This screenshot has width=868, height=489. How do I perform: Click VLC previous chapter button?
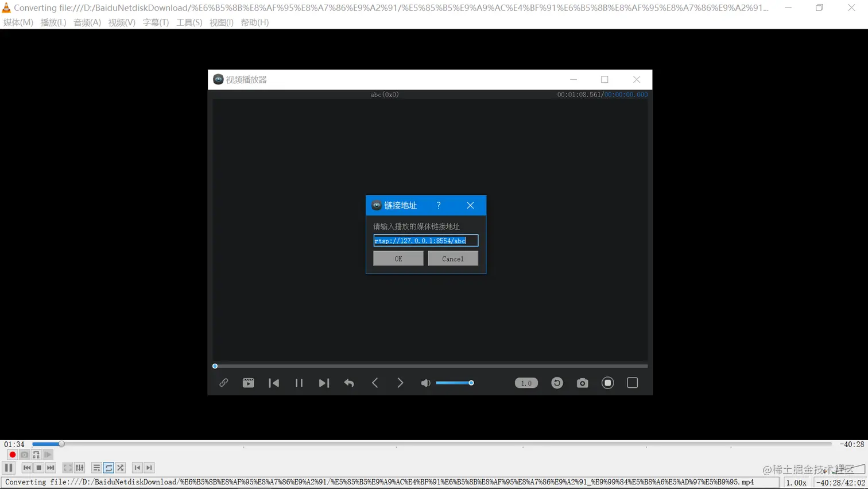click(137, 468)
